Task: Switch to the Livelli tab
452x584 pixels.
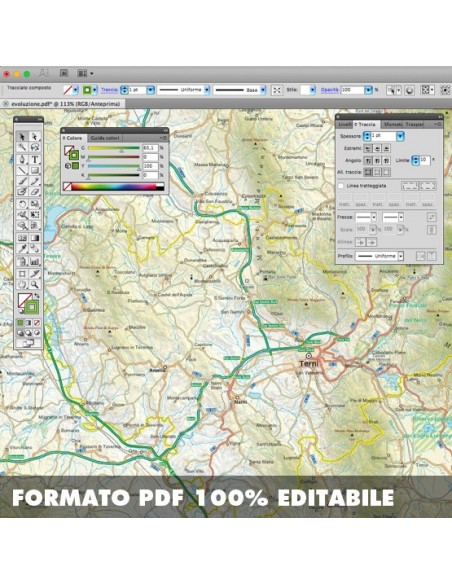Action: tap(344, 124)
